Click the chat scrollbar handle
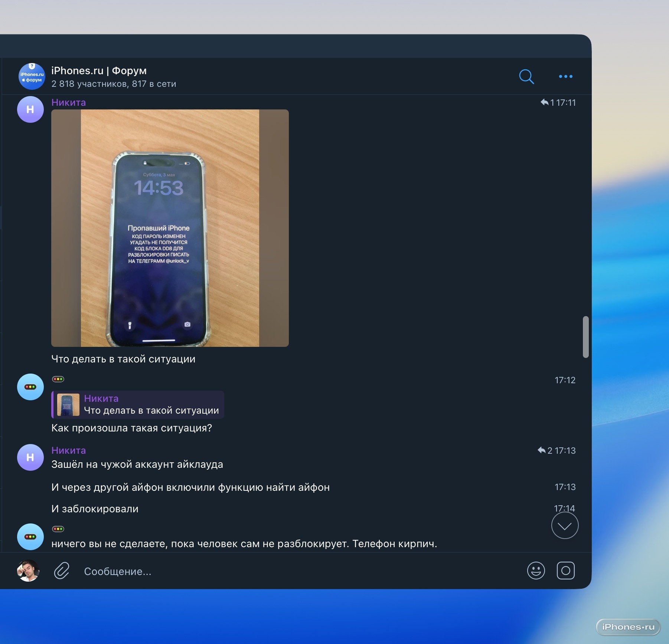The height and width of the screenshot is (644, 669). click(585, 337)
